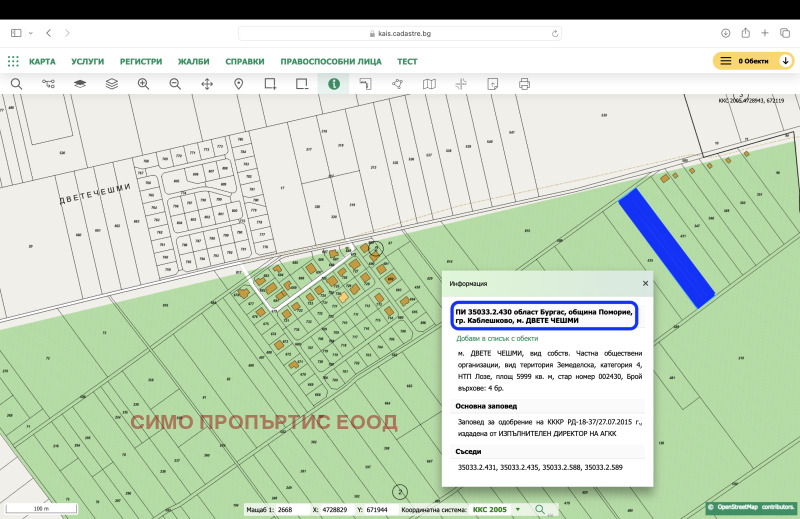Expand the 0 Обекти list arrow
Image resolution: width=800 pixels, height=519 pixels.
[786, 61]
